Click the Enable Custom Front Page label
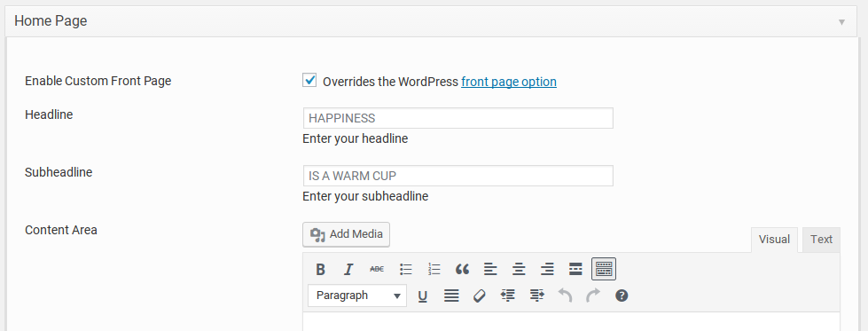The height and width of the screenshot is (331, 868). pyautogui.click(x=98, y=81)
